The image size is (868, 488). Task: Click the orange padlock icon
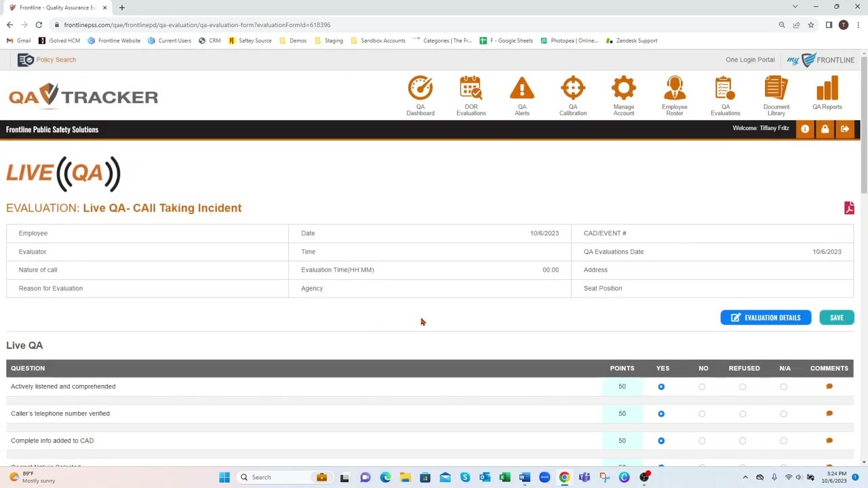[x=825, y=129]
